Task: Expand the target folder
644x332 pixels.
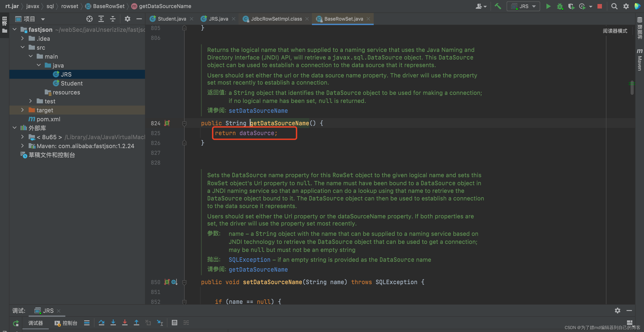Action: click(x=23, y=110)
